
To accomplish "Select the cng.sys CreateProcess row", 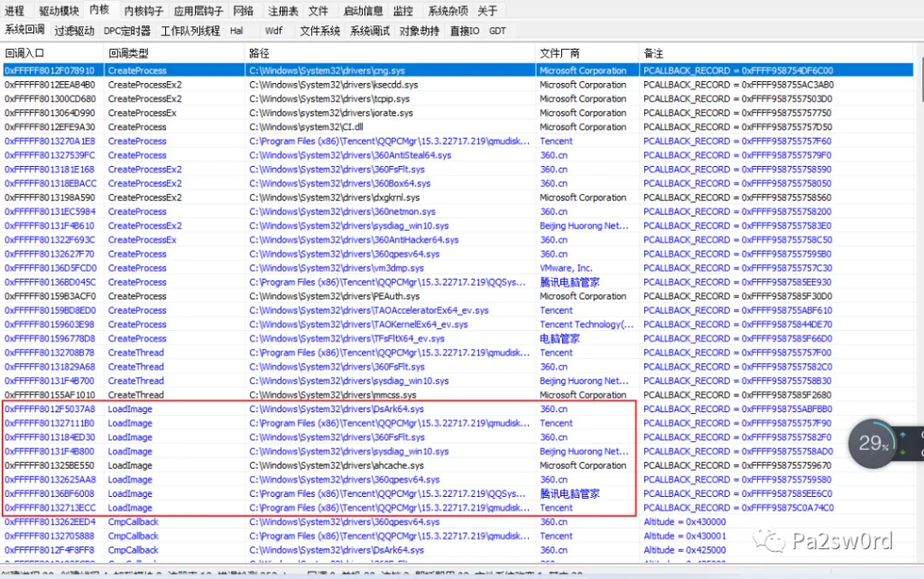I will (271, 69).
